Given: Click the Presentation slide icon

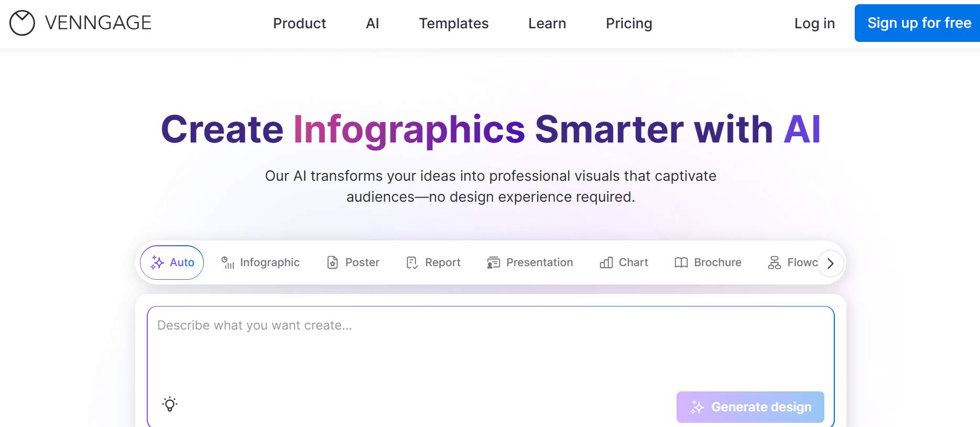Looking at the screenshot, I should [x=493, y=262].
